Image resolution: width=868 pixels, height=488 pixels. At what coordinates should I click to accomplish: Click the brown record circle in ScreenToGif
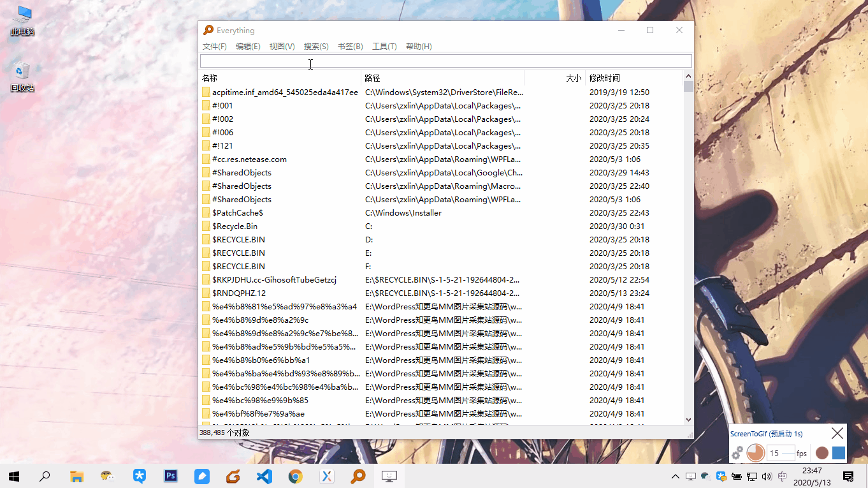(x=821, y=452)
